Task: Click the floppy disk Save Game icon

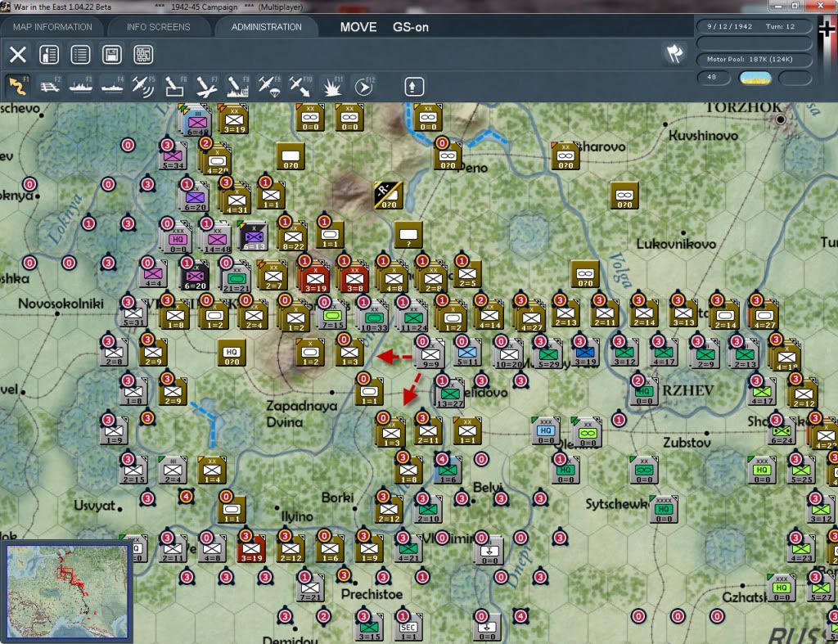Action: tap(111, 55)
